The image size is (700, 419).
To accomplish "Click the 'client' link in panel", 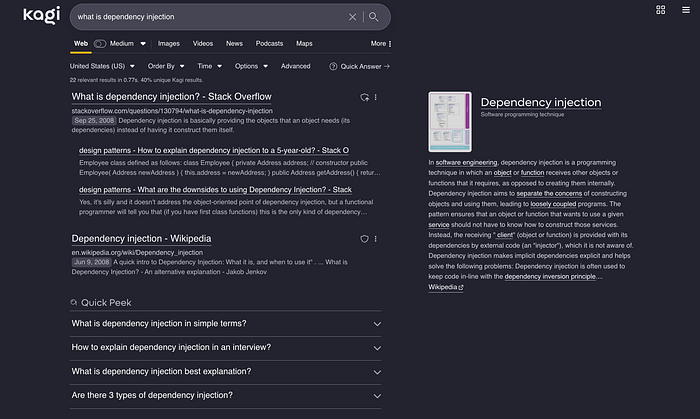I will tap(505, 235).
